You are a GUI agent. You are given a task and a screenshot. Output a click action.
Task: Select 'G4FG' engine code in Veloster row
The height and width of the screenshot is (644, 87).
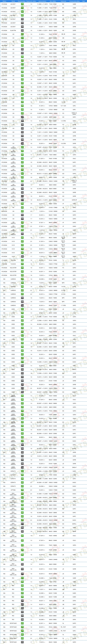point(74,272)
